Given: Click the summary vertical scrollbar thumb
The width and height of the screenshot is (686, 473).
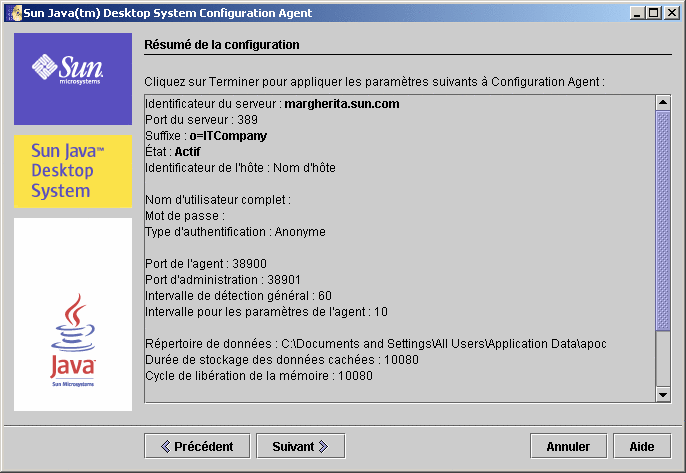Looking at the screenshot, I should (x=663, y=221).
